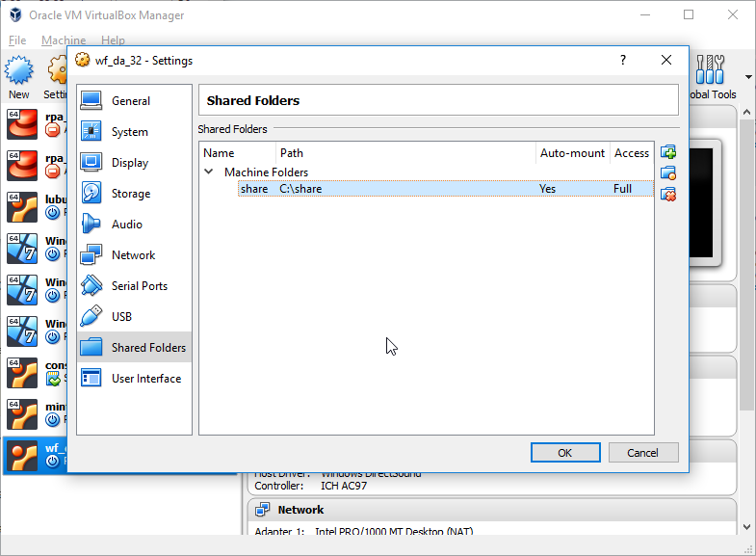Image resolution: width=756 pixels, height=556 pixels.
Task: Cancel the settings dialog
Action: coord(643,452)
